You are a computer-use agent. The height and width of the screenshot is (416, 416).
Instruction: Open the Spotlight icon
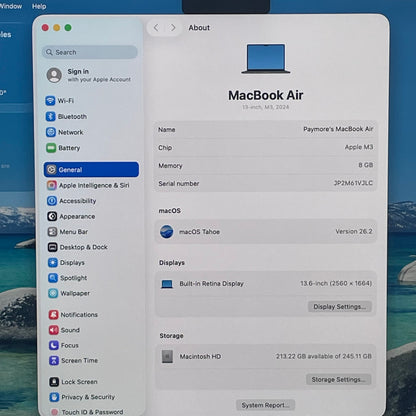point(53,278)
